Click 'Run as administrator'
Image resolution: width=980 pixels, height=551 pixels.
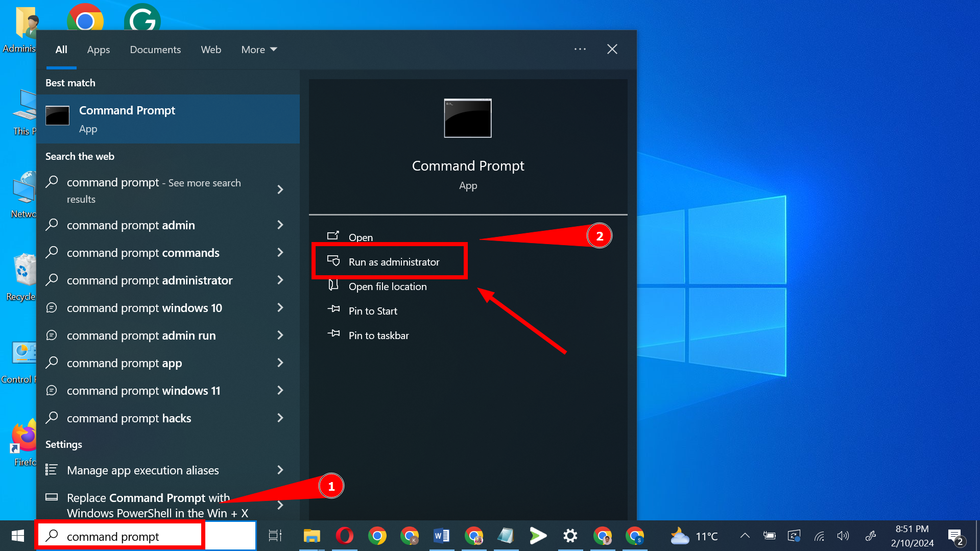393,261
